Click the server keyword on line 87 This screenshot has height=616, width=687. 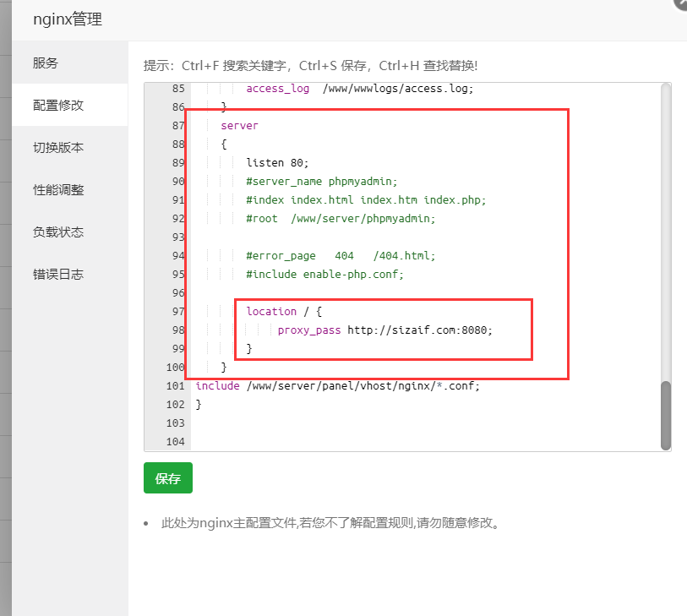point(239,125)
